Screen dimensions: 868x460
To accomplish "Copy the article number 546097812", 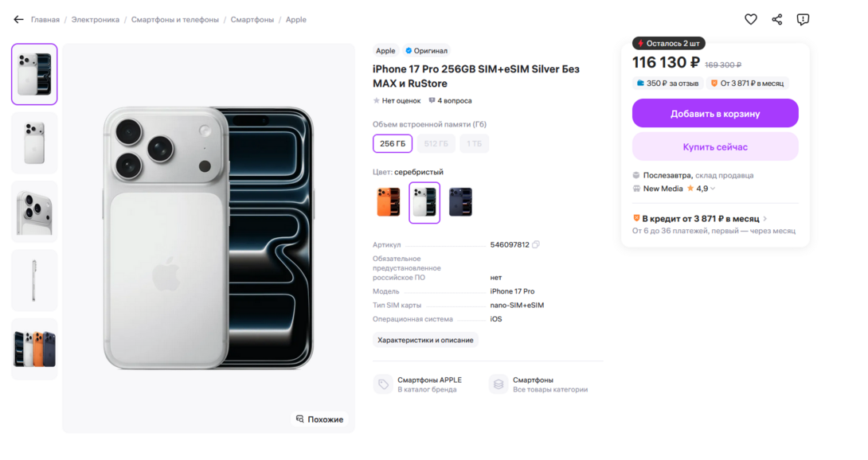I will [x=536, y=245].
